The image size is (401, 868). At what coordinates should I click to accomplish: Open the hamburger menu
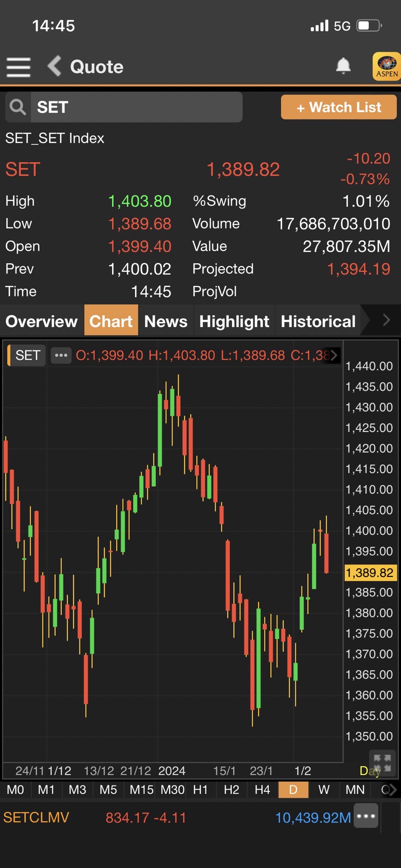tap(18, 67)
